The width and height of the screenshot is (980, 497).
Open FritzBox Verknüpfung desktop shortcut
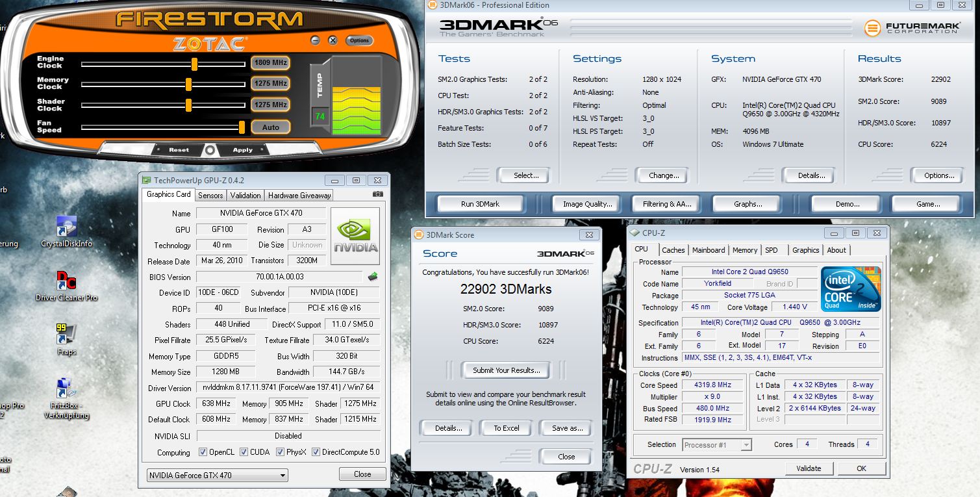click(66, 398)
